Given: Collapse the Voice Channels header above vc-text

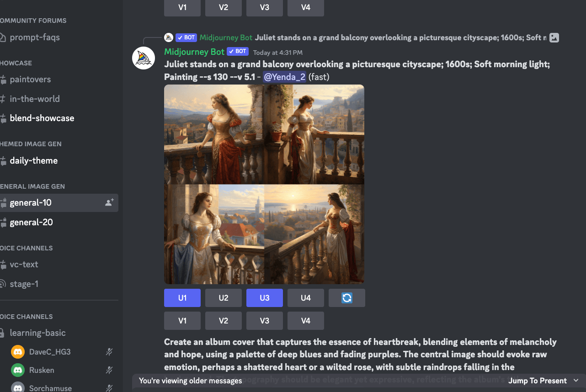Looking at the screenshot, I should click(x=27, y=248).
